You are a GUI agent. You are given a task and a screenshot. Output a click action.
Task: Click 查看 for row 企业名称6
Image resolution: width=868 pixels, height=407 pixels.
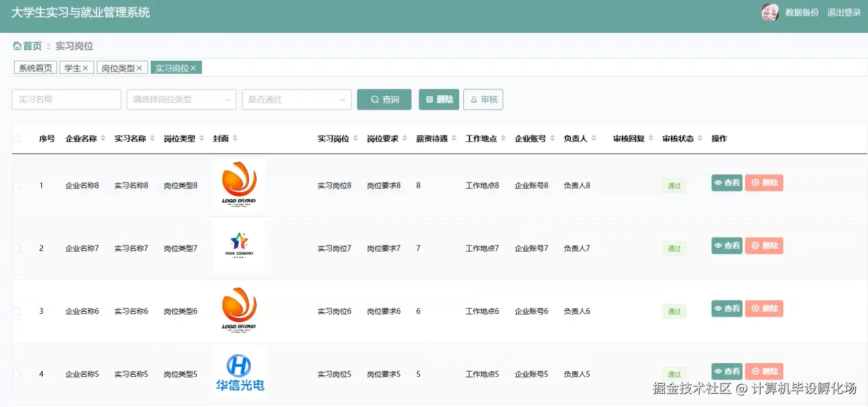727,309
